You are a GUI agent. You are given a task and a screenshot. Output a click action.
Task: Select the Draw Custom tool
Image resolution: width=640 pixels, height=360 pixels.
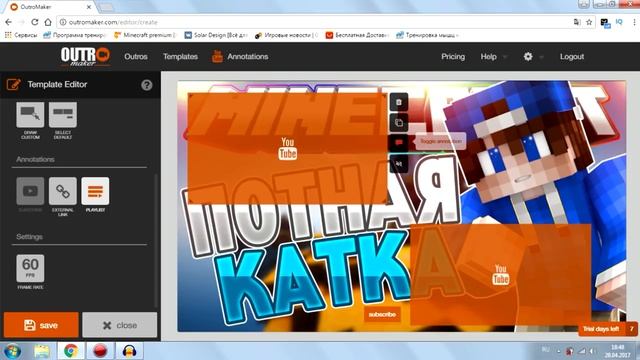pyautogui.click(x=30, y=115)
